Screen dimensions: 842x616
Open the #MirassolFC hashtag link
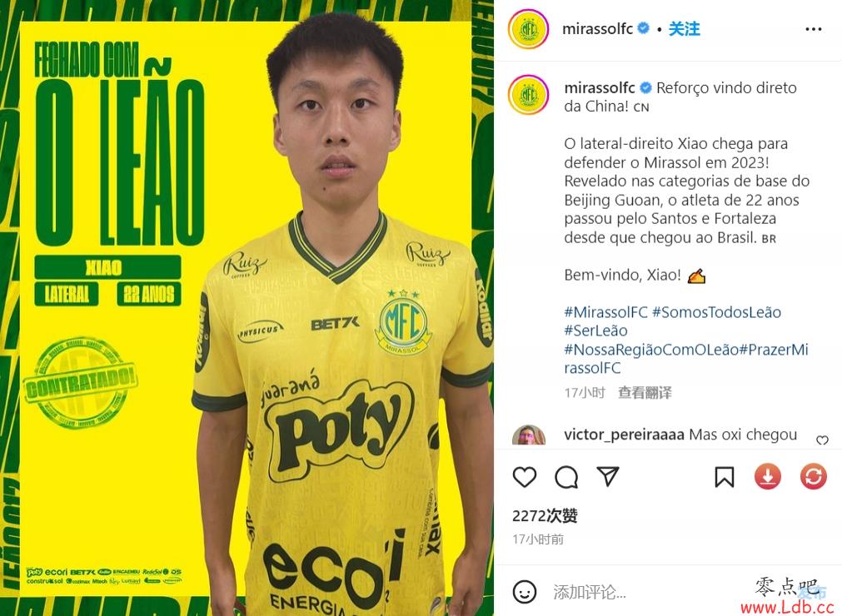[x=605, y=312]
